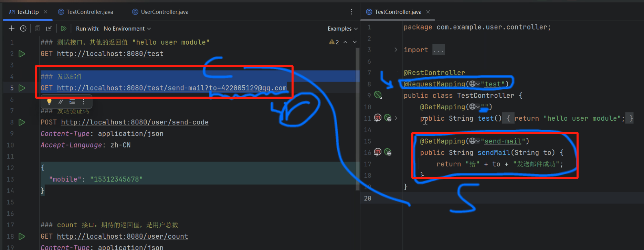Viewport: 644px width, 250px height.
Task: Open TestController.java tab in left editor
Action: click(86, 12)
